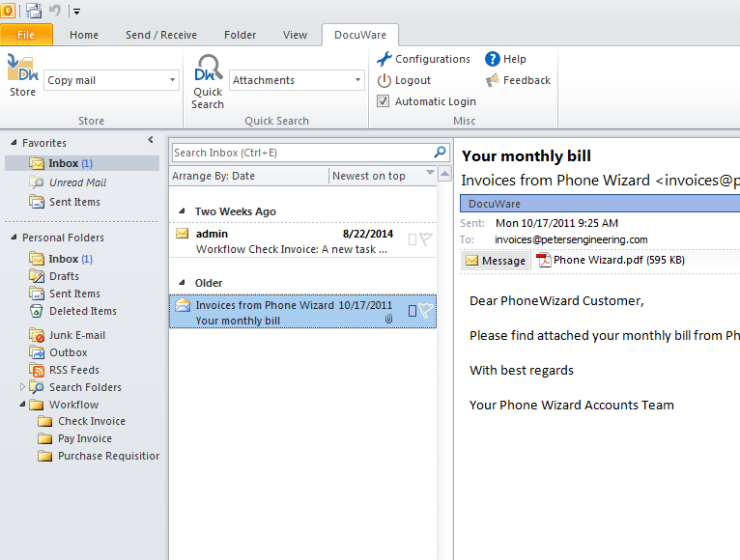Click in the Search Inbox field
740x560 pixels.
(302, 153)
